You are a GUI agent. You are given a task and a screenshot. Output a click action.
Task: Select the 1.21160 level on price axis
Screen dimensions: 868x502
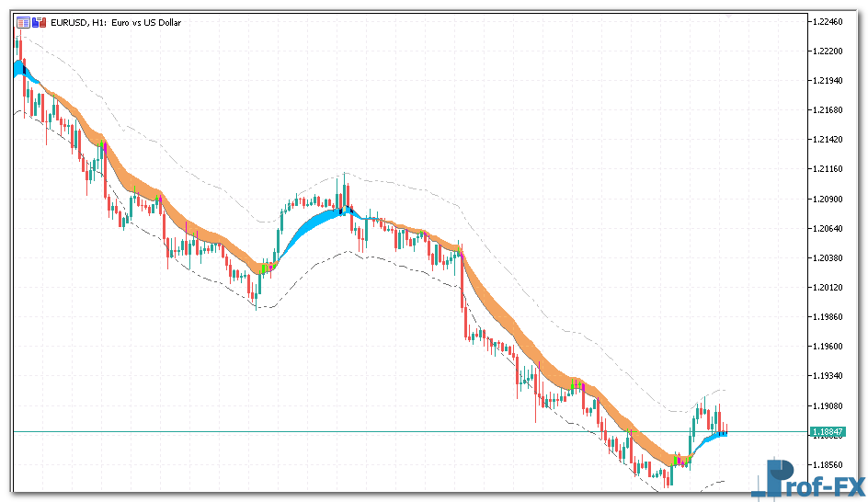(829, 169)
